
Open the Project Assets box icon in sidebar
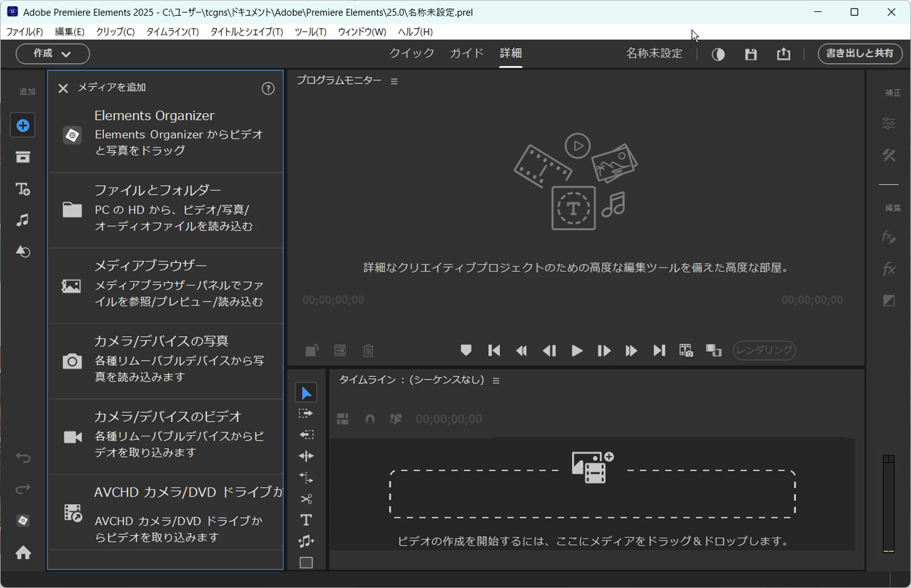coord(23,157)
